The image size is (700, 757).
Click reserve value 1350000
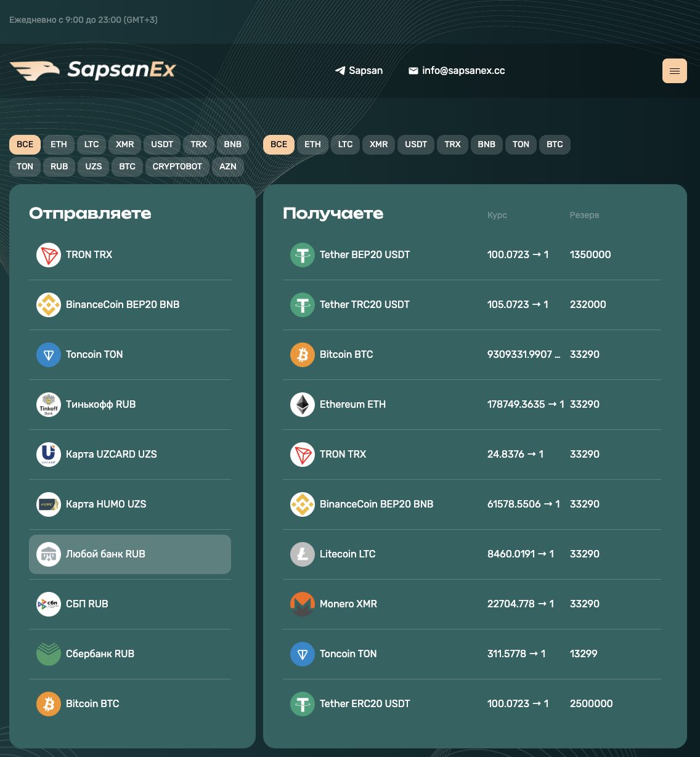pos(590,255)
